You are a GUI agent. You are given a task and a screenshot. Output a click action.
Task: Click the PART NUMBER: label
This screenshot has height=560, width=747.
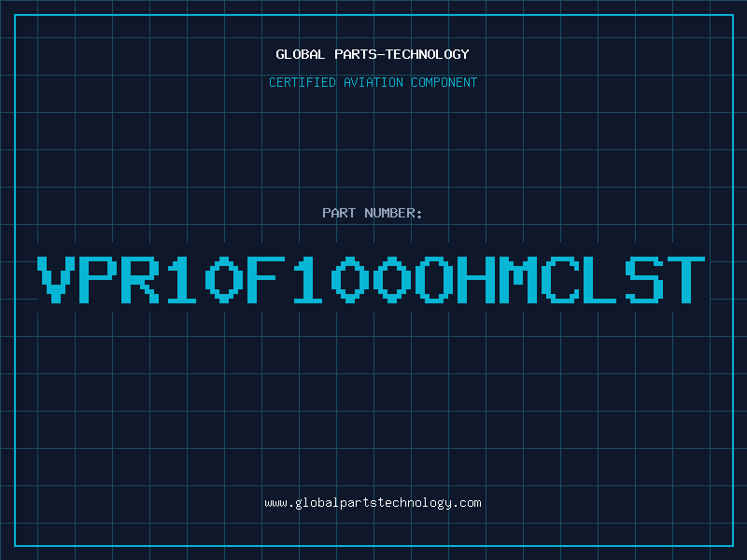pyautogui.click(x=373, y=213)
